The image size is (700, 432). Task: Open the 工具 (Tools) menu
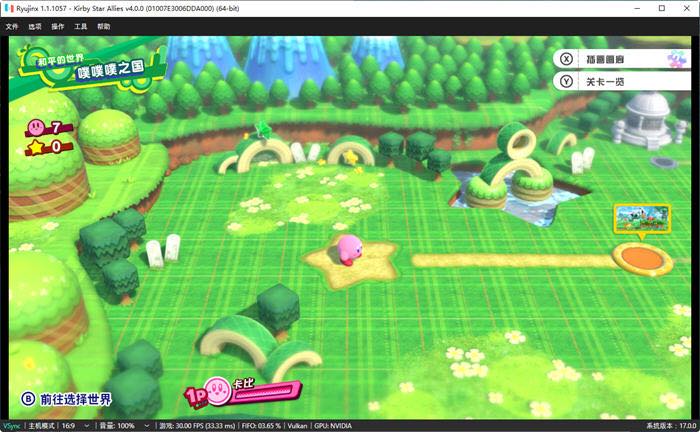[81, 26]
